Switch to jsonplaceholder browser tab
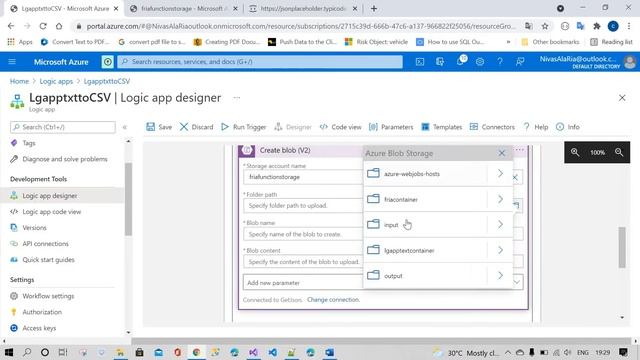The image size is (640, 360). [x=303, y=9]
